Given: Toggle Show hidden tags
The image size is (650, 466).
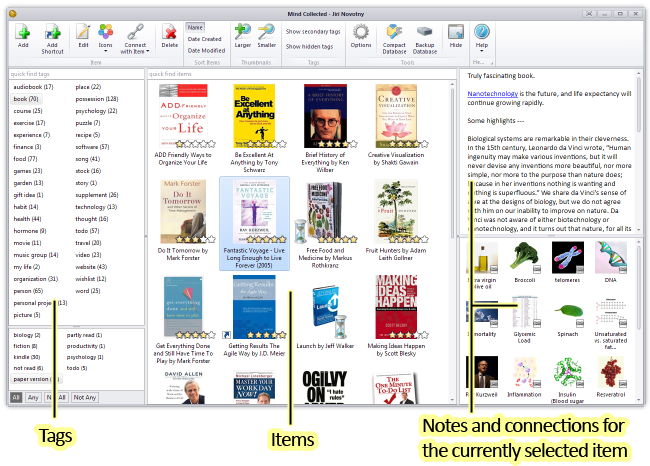Looking at the screenshot, I should pos(309,46).
